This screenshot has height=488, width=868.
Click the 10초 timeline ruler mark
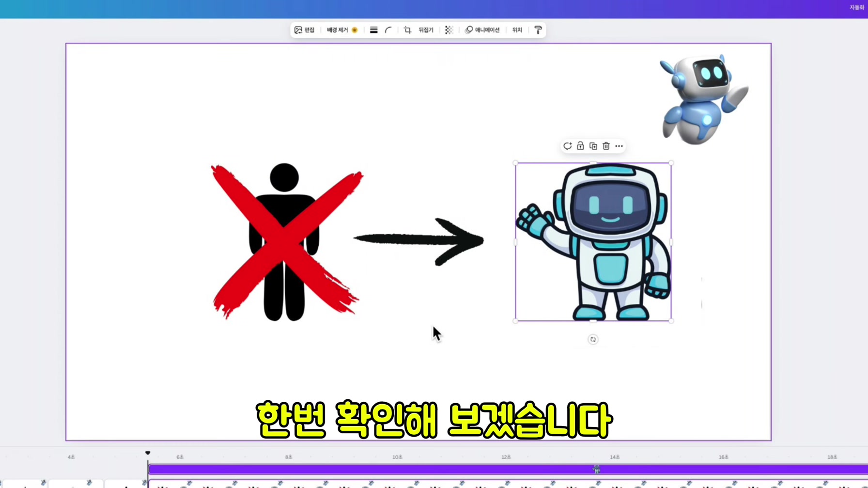[397, 457]
